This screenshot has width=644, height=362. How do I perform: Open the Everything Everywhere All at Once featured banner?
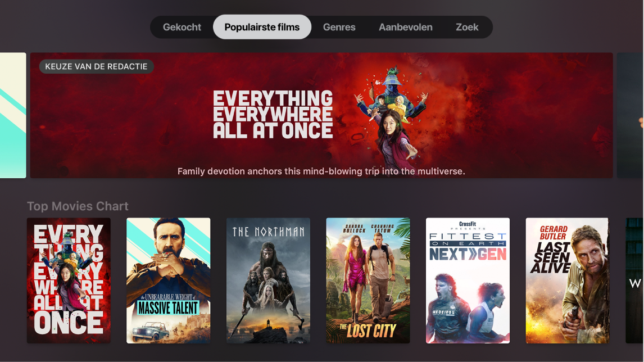point(321,115)
